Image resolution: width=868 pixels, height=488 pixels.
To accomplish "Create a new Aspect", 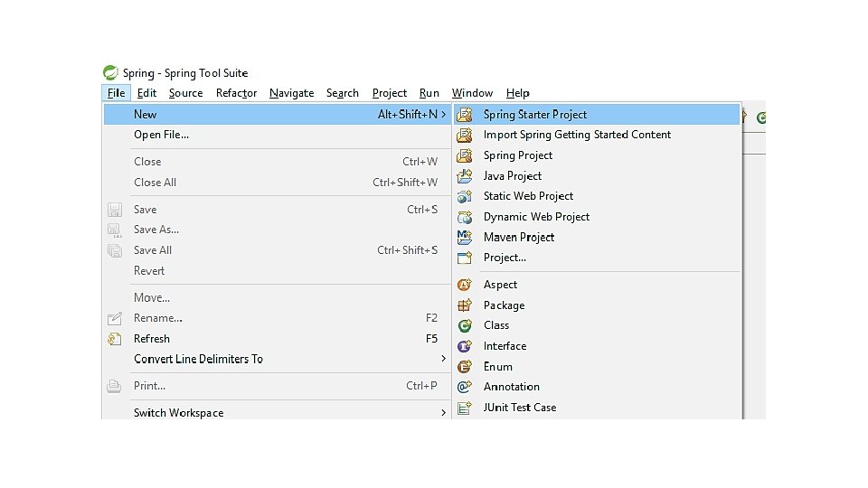I will coord(597,285).
